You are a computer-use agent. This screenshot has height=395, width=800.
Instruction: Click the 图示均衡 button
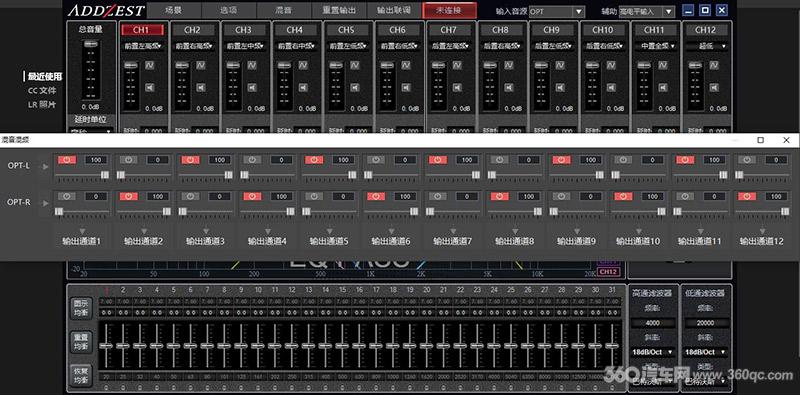82,308
